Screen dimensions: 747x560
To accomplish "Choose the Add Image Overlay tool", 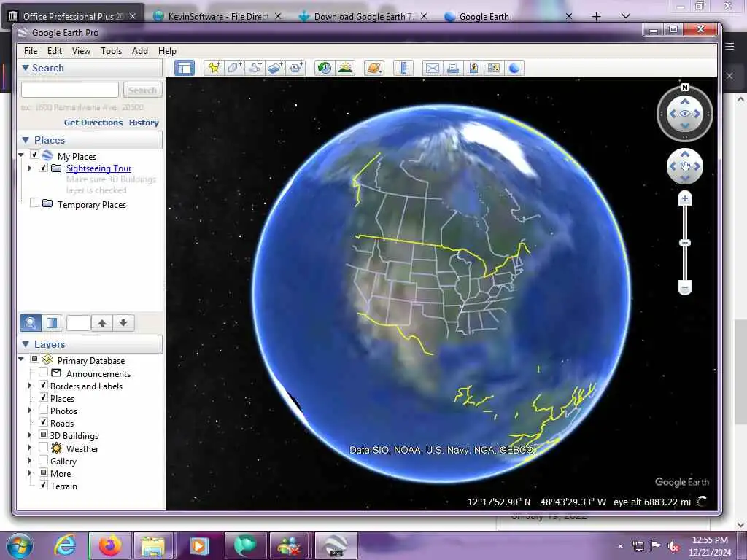I will coord(275,68).
